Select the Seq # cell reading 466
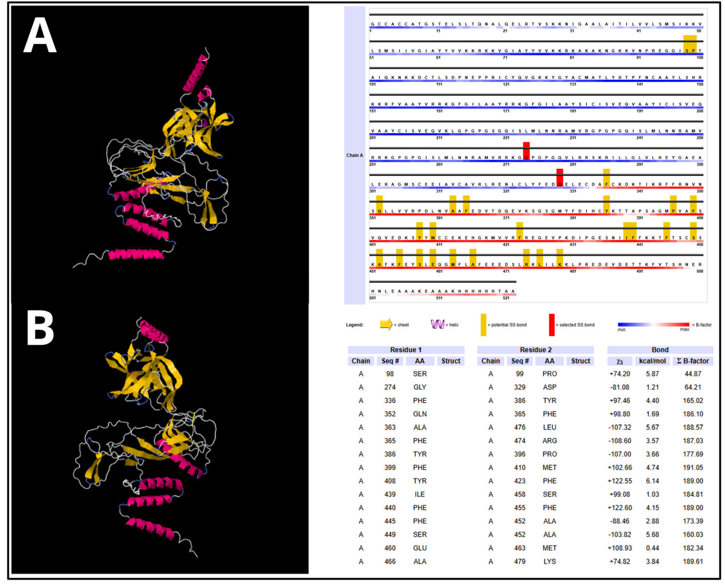 (390, 561)
